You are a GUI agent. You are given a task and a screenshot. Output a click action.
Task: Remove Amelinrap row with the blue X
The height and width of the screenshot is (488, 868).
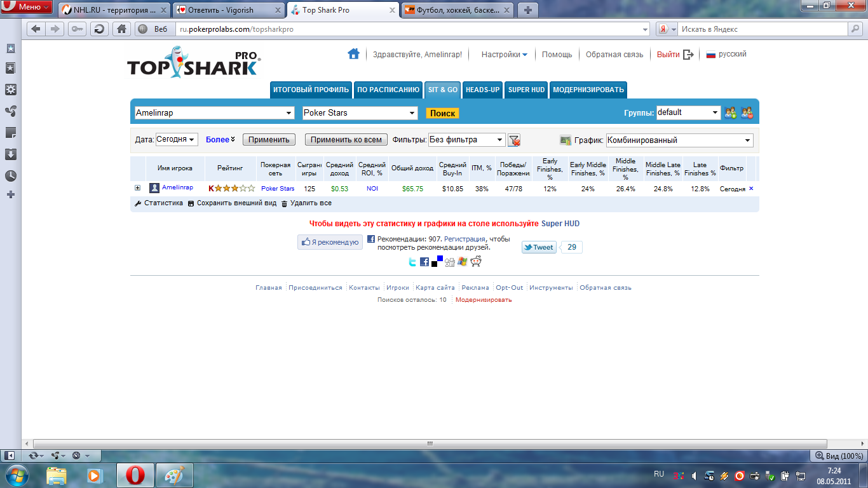(x=751, y=189)
